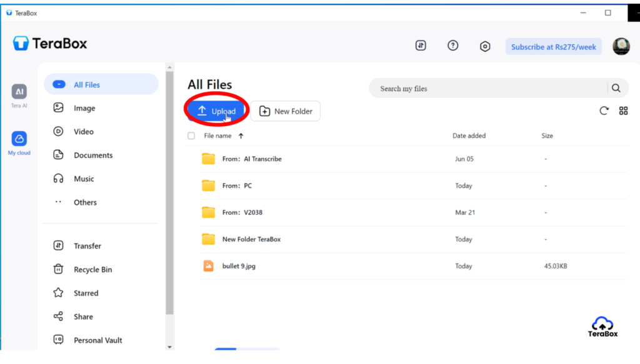Select all files checkbox in header
640x364 pixels.
click(x=191, y=135)
